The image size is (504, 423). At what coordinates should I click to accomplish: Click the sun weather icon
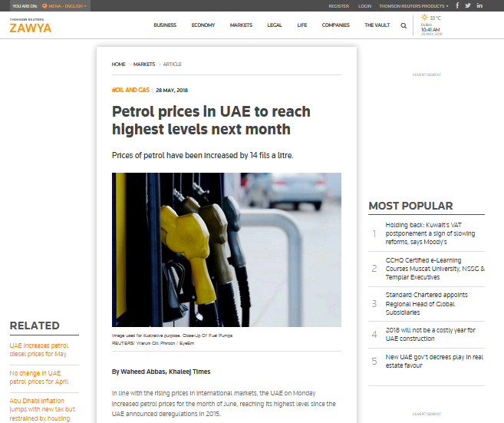[x=425, y=18]
